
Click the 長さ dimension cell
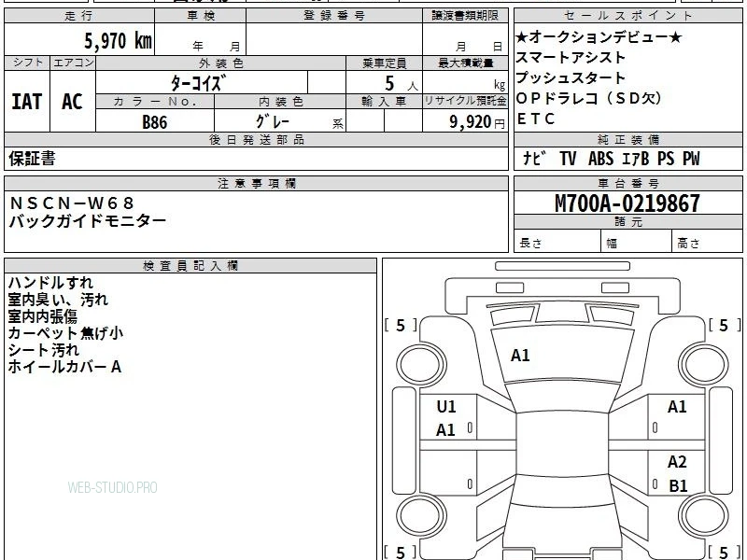557,242
